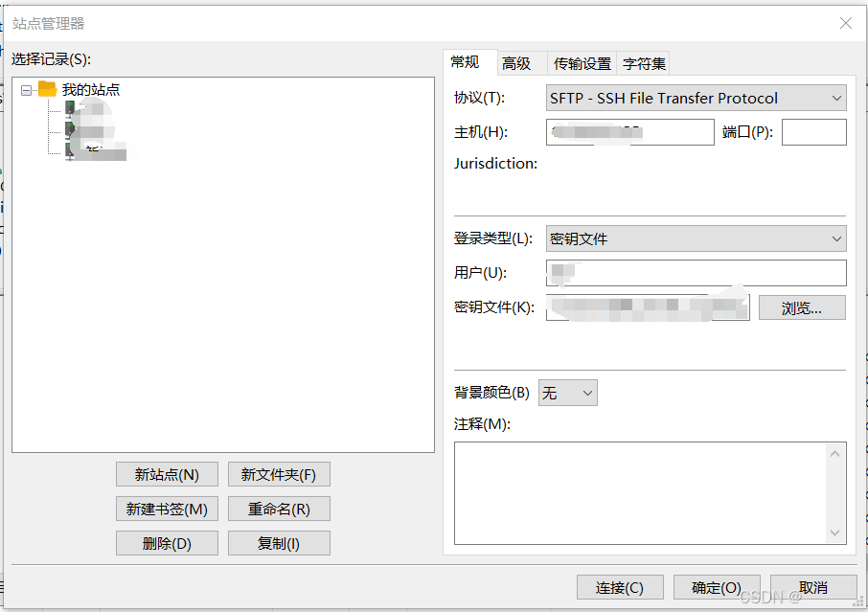Click the 删除(D) button
Screen dimensions: 868x612
click(x=167, y=543)
